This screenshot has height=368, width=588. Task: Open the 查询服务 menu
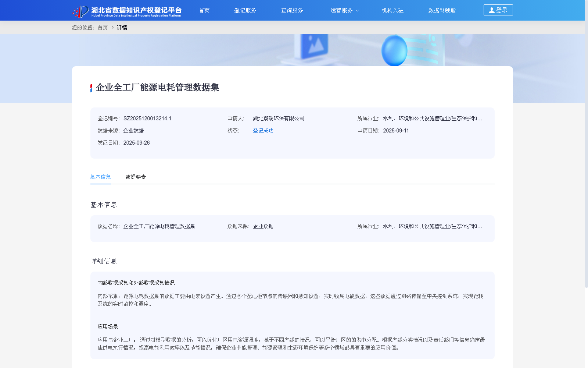click(292, 10)
